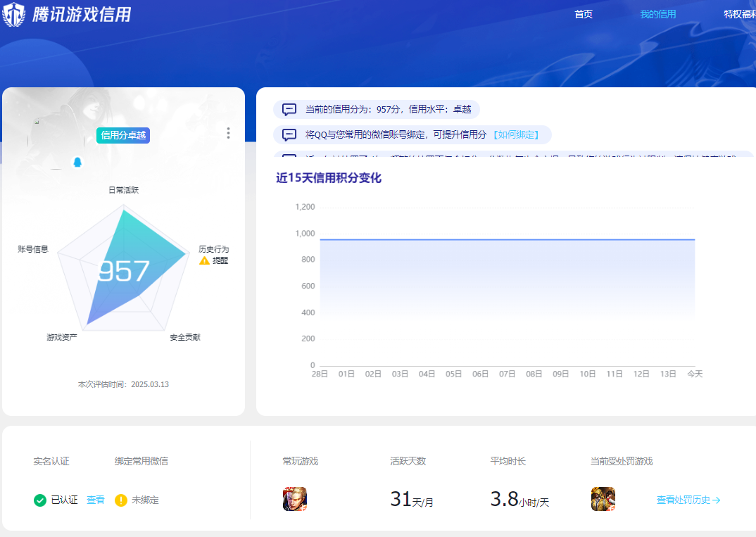Image resolution: width=756 pixels, height=537 pixels.
Task: Click the 01日 date on the chart axis
Action: 346,374
